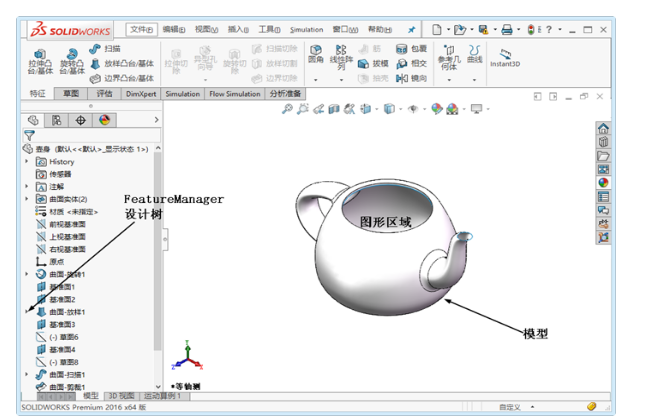645x417 pixels.
Task: Select the 拉伸凸台/基体 extrude boss tool
Action: point(40,62)
